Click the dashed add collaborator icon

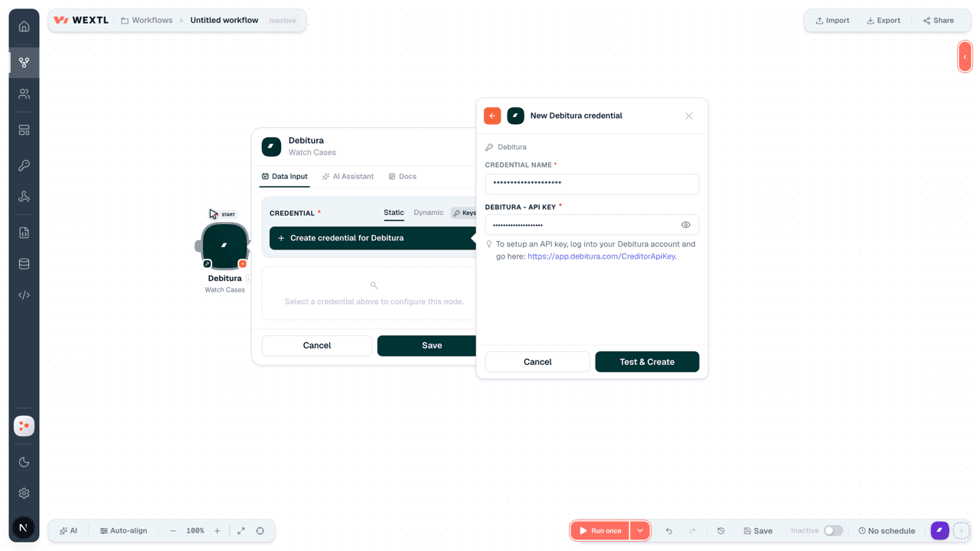(x=962, y=530)
